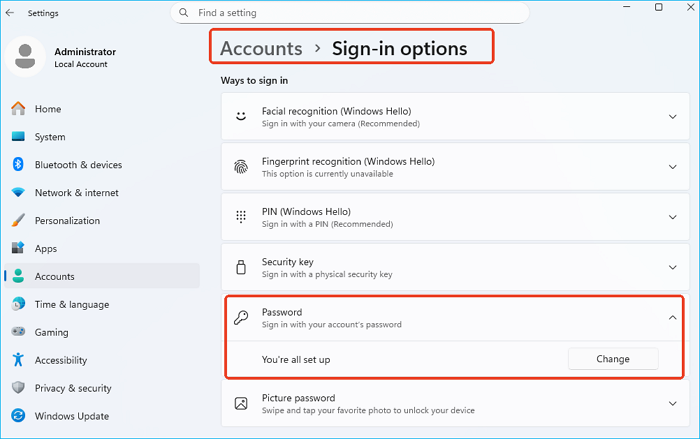Expand the PIN (Windows Hello) chevron
Viewport: 700px width, 439px height.
pyautogui.click(x=672, y=217)
